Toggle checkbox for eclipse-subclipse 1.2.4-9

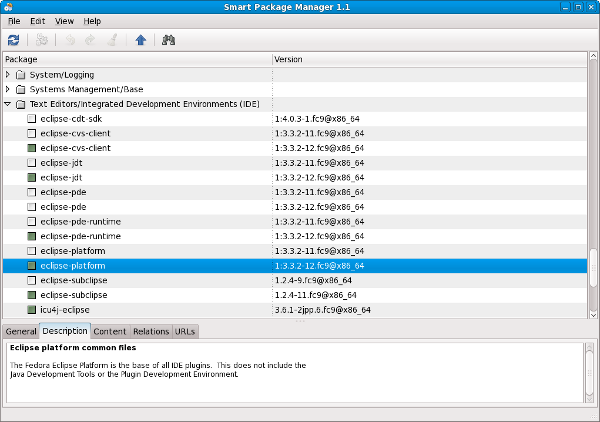pos(32,280)
